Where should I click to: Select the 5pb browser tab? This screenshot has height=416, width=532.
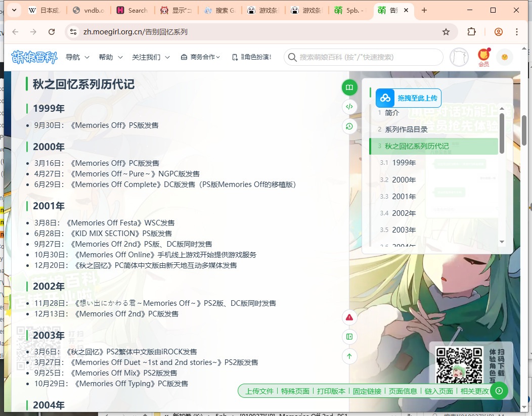(x=350, y=10)
